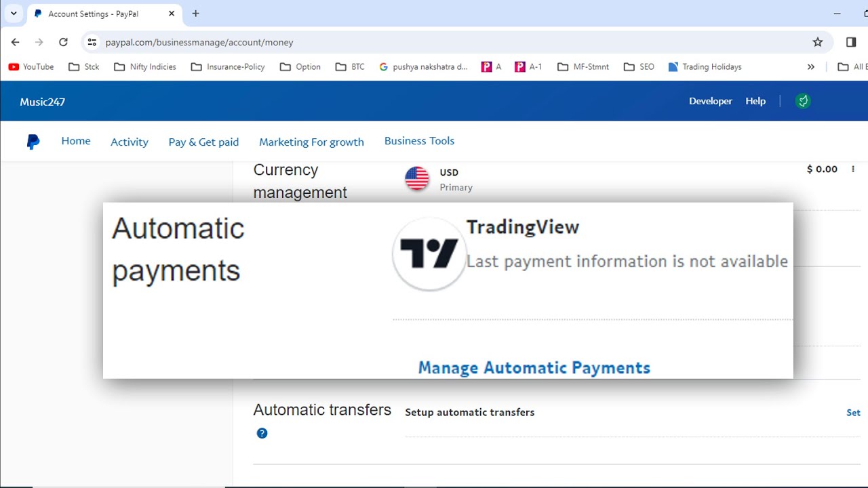Select the Account Settings - PayPal tab
Image resolution: width=868 pixels, height=488 pixels.
point(105,14)
